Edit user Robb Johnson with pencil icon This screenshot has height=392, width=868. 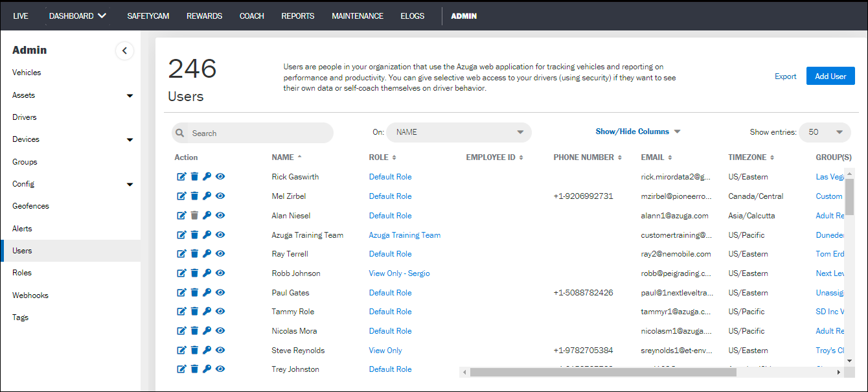point(181,273)
